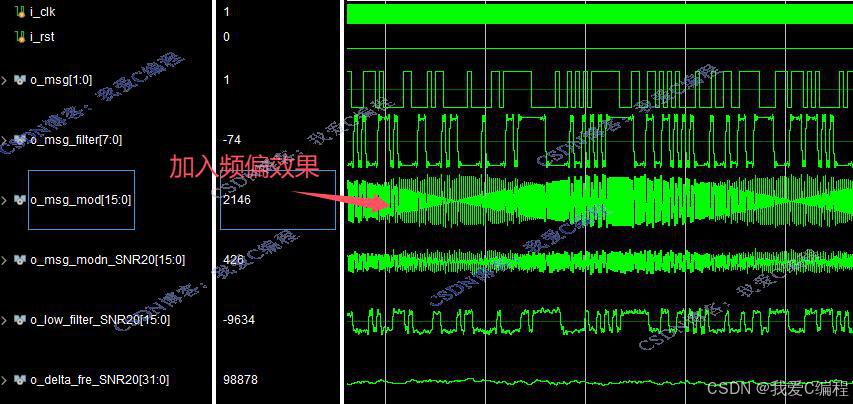
Task: Click the o_msg_mod[15:0] bus icon
Action: [x=20, y=200]
